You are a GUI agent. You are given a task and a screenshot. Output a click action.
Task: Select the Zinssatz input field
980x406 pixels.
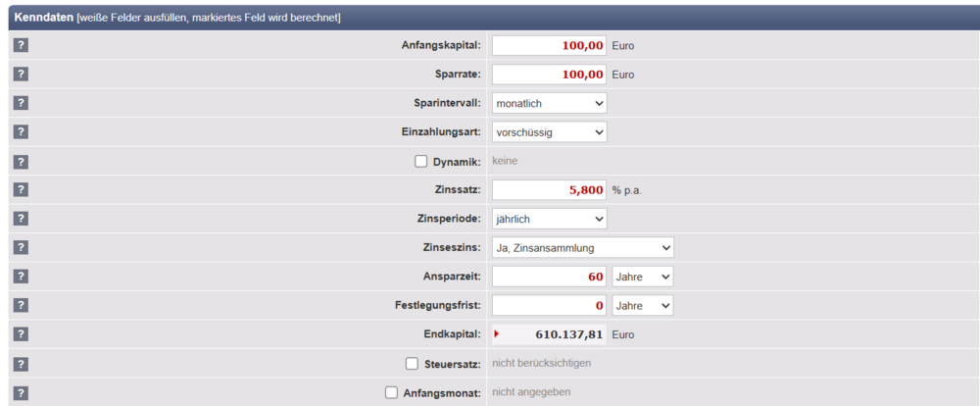(x=549, y=190)
